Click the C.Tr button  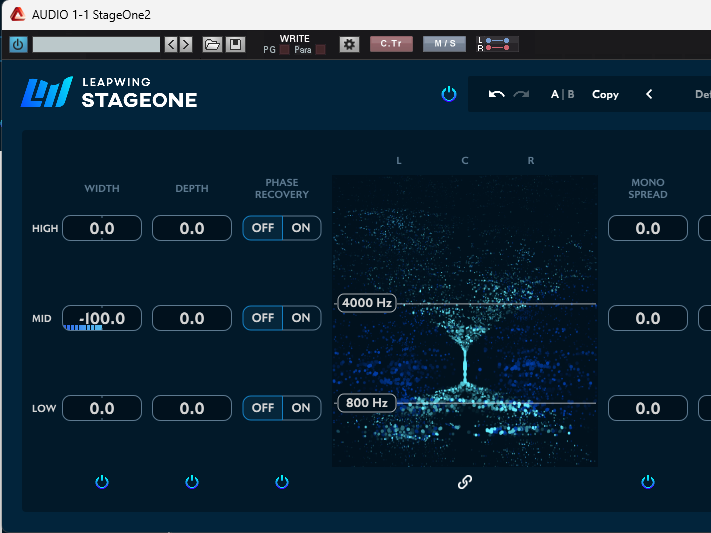(x=391, y=44)
